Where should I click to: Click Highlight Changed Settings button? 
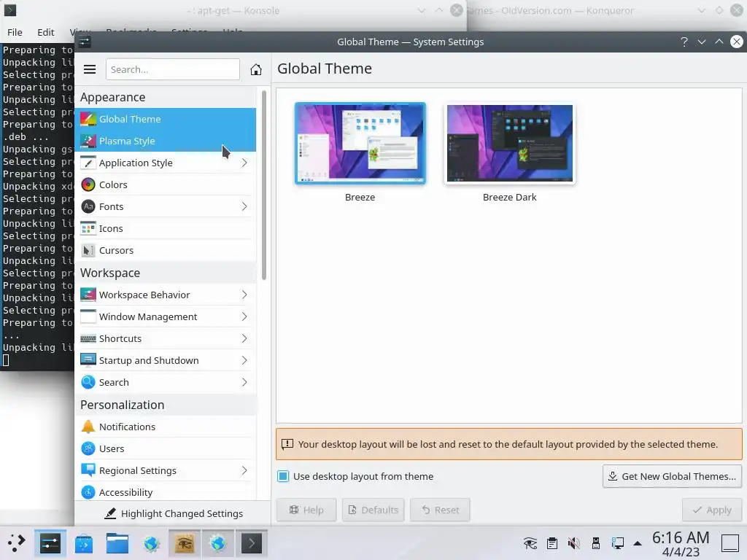(174, 513)
